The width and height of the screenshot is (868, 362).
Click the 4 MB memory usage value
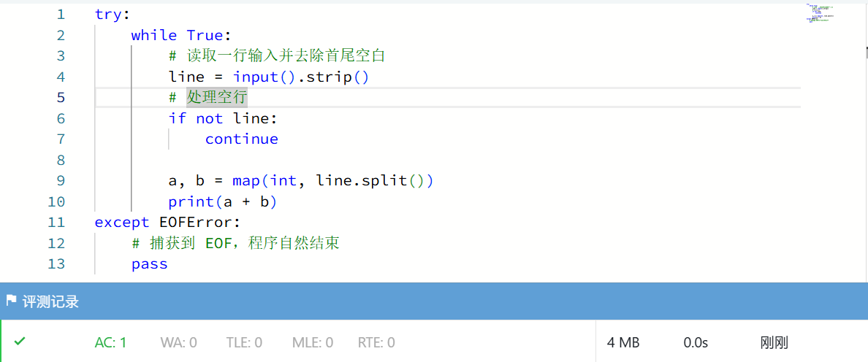[x=623, y=342]
